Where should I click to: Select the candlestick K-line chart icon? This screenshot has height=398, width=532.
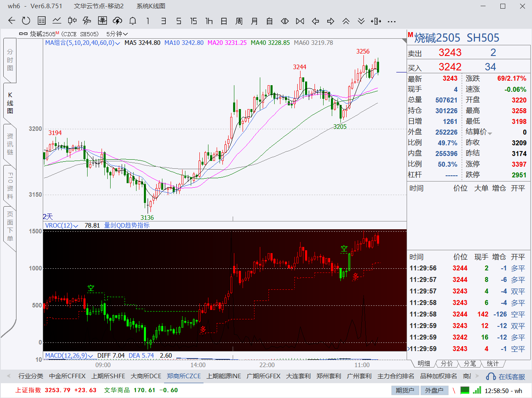click(72, 21)
